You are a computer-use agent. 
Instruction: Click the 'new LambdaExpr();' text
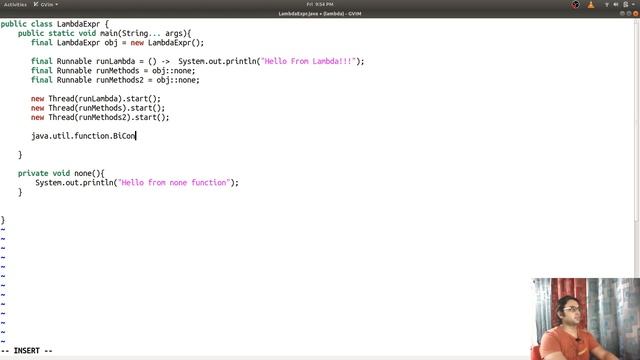point(167,43)
